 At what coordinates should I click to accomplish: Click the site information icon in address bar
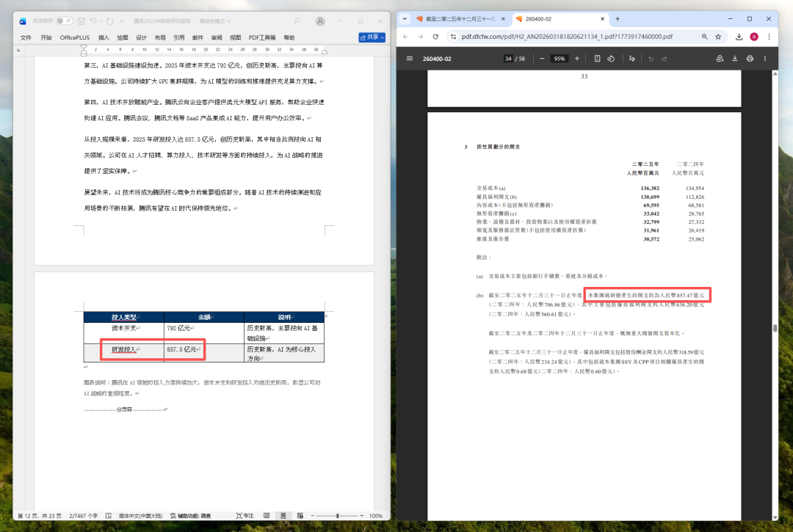click(454, 37)
